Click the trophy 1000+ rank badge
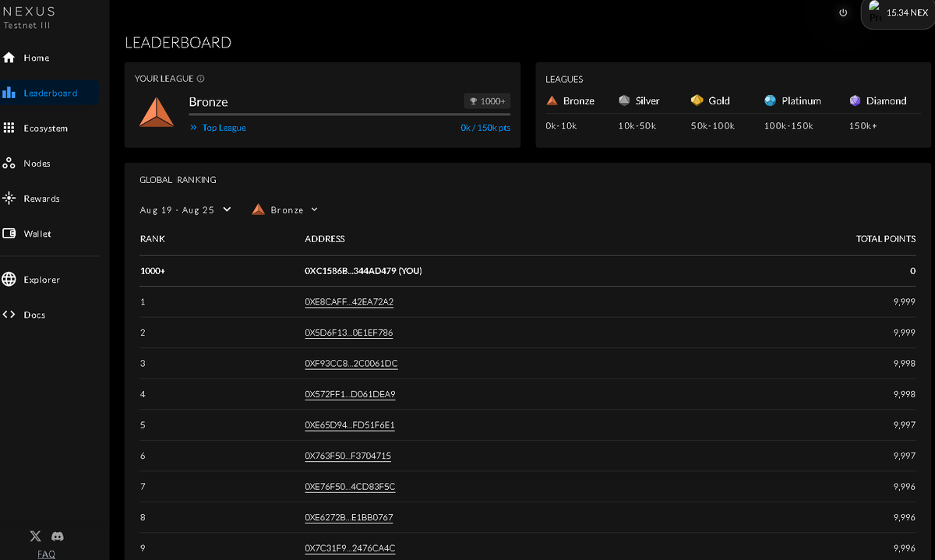 487,101
